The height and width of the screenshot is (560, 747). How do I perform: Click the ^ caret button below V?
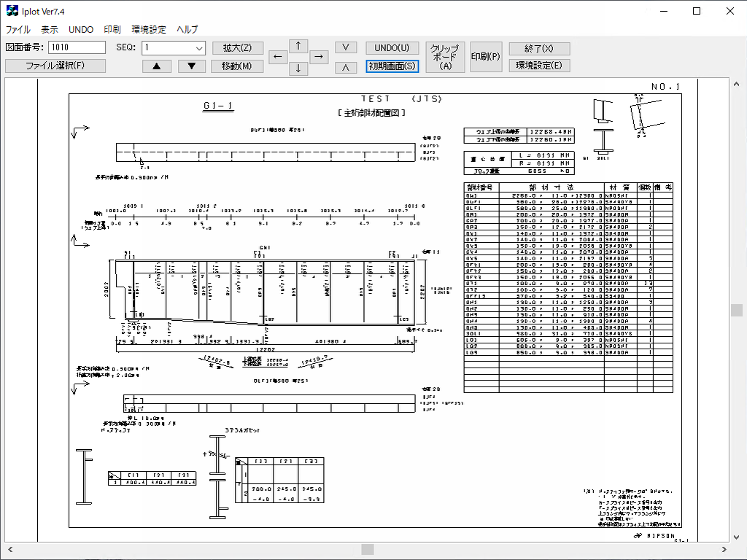point(346,68)
